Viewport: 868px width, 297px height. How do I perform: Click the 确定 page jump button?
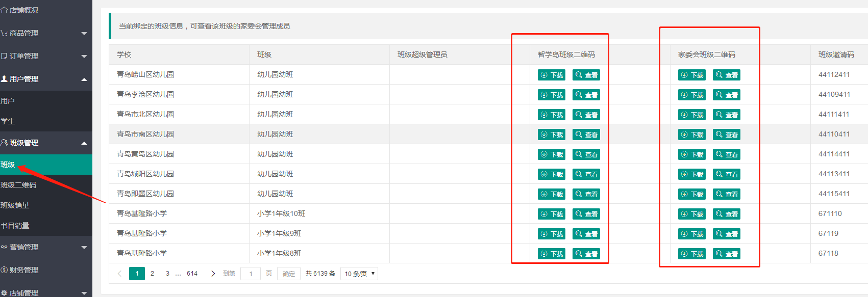click(289, 274)
